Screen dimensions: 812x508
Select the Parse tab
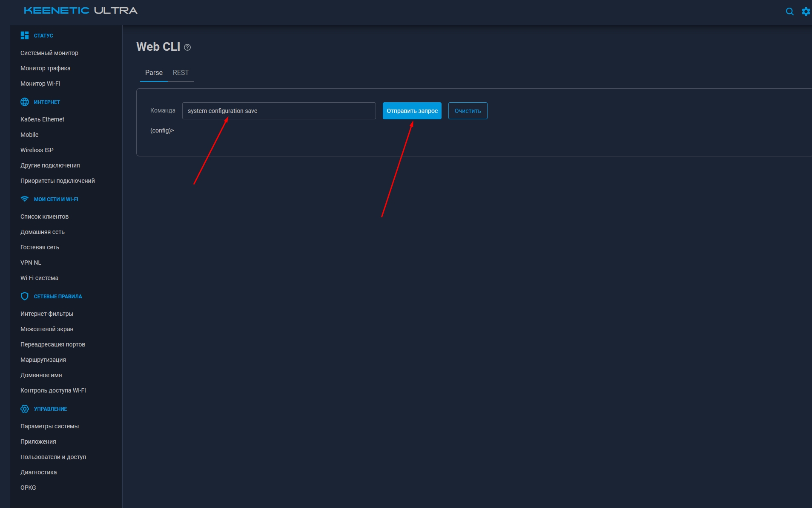coord(154,72)
